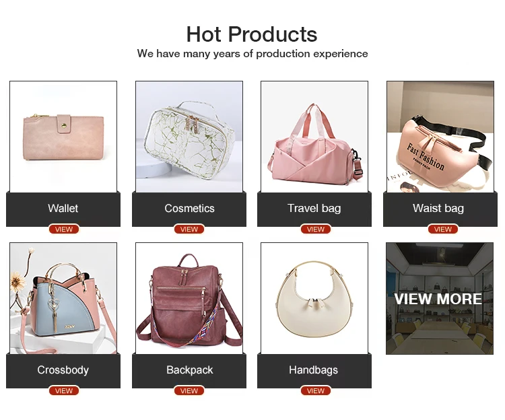The width and height of the screenshot is (505, 420).
Task: Click the VIEW button under Travel bag
Action: tap(315, 229)
